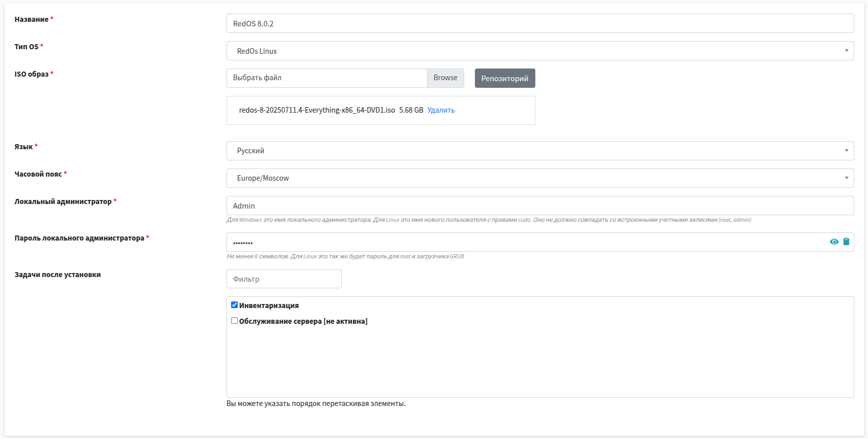Click the Задачи после установки label

[x=57, y=275]
